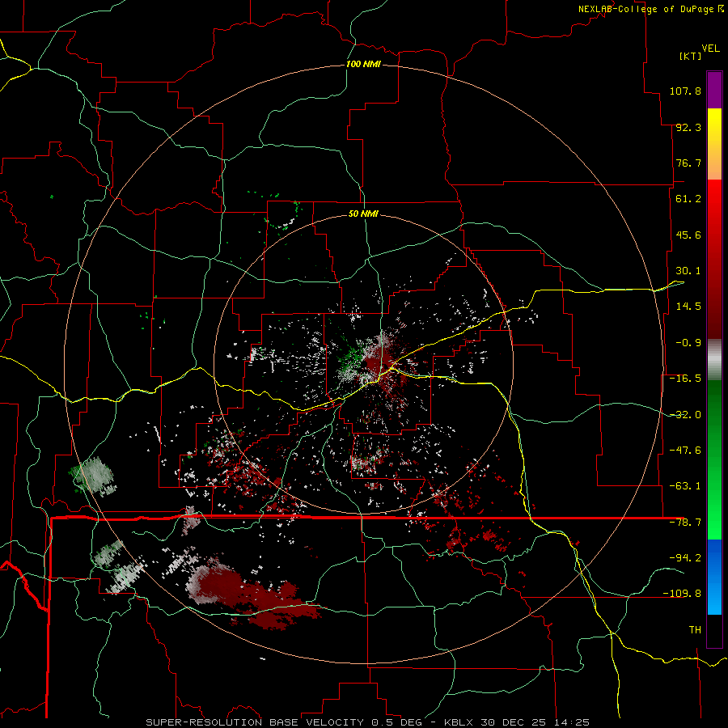This screenshot has height=728, width=728.
Task: Select the 45.6 scale value
Action: (688, 235)
